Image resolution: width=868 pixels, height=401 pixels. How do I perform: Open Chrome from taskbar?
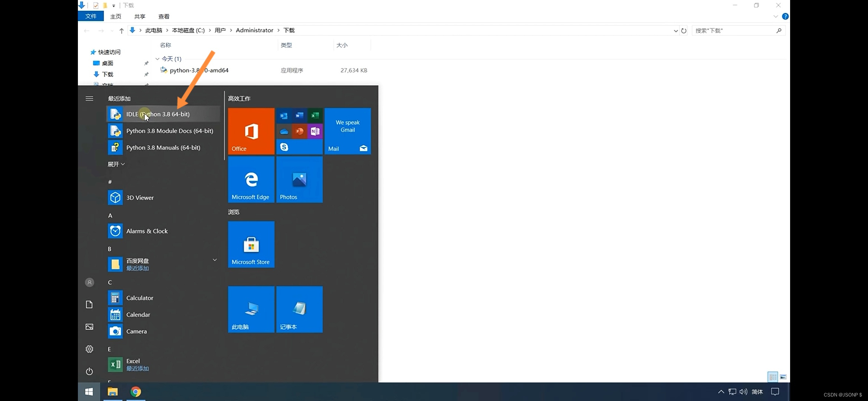[x=136, y=392]
